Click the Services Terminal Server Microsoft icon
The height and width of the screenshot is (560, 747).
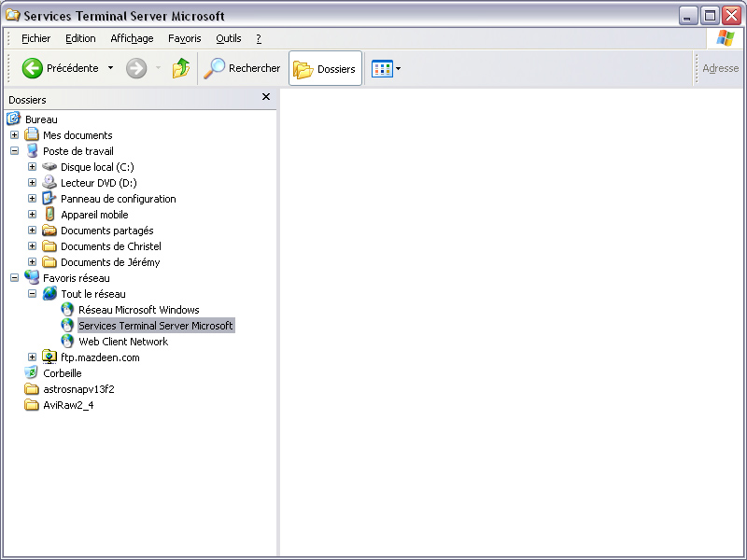[67, 325]
